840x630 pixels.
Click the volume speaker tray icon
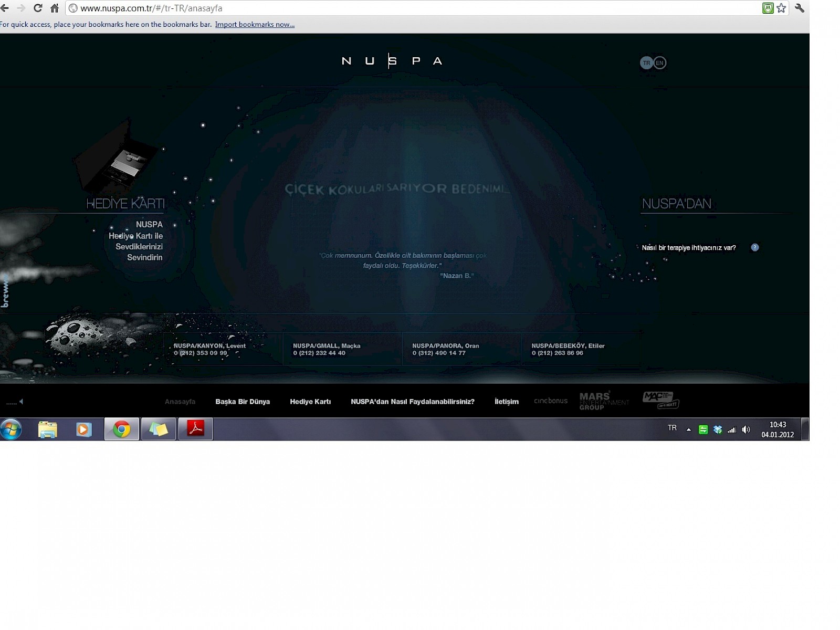pos(745,430)
